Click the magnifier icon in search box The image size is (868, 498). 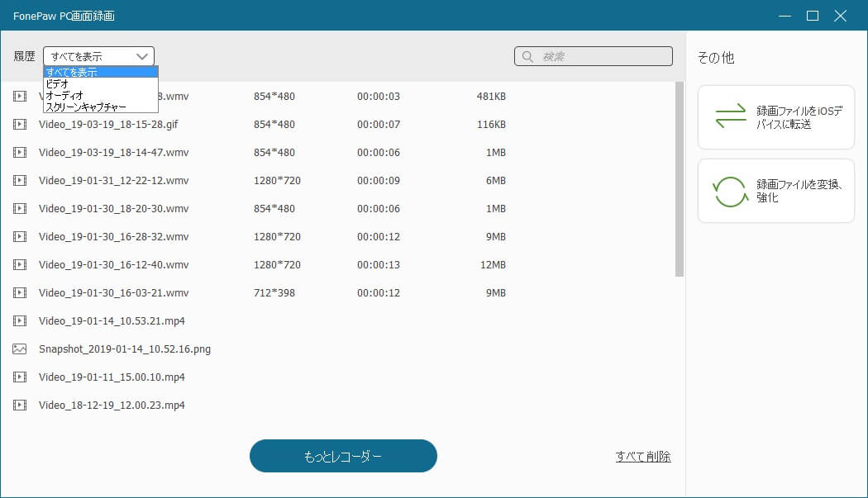527,56
